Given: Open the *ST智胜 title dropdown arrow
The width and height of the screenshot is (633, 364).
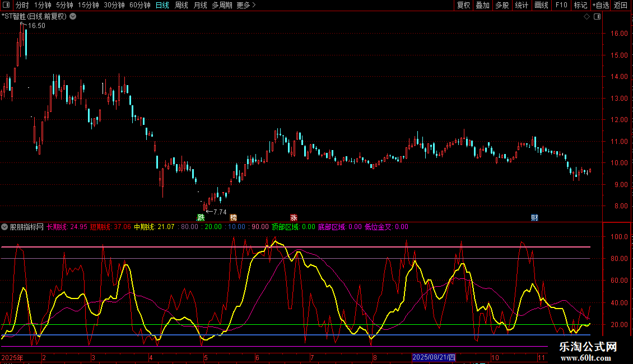Looking at the screenshot, I should [73, 17].
